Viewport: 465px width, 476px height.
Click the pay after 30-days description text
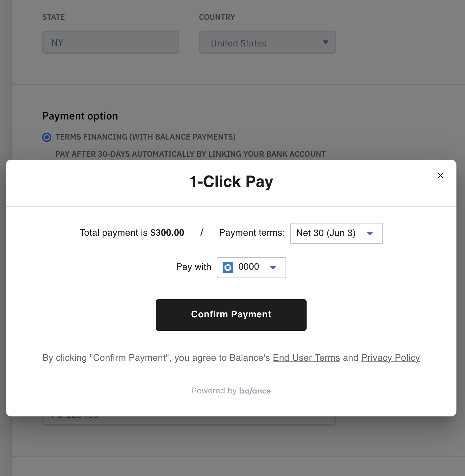tap(190, 154)
